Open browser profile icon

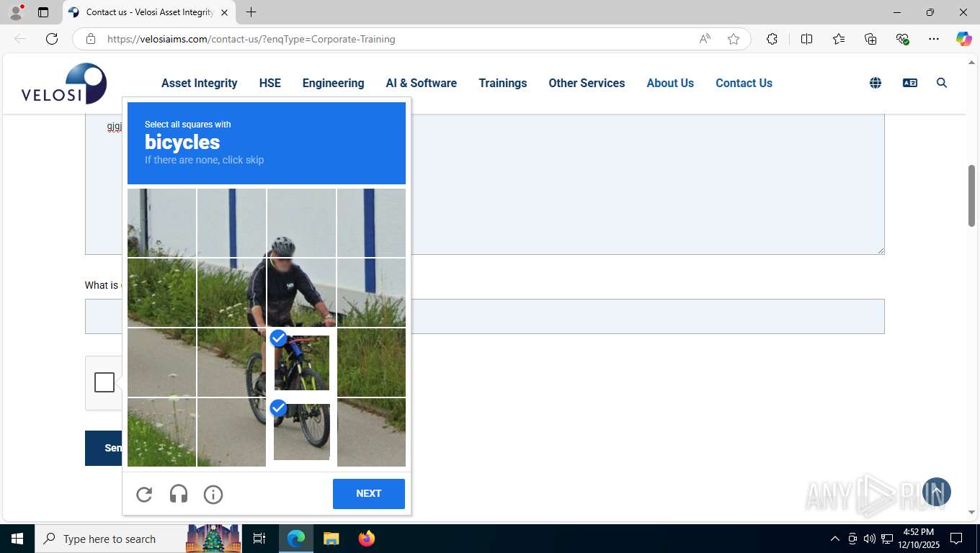point(16,12)
